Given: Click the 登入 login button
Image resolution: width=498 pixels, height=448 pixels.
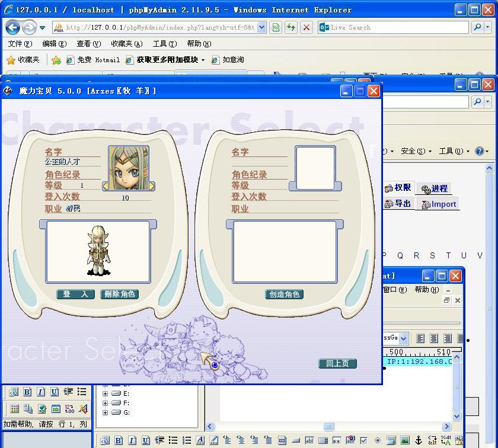Looking at the screenshot, I should (75, 295).
